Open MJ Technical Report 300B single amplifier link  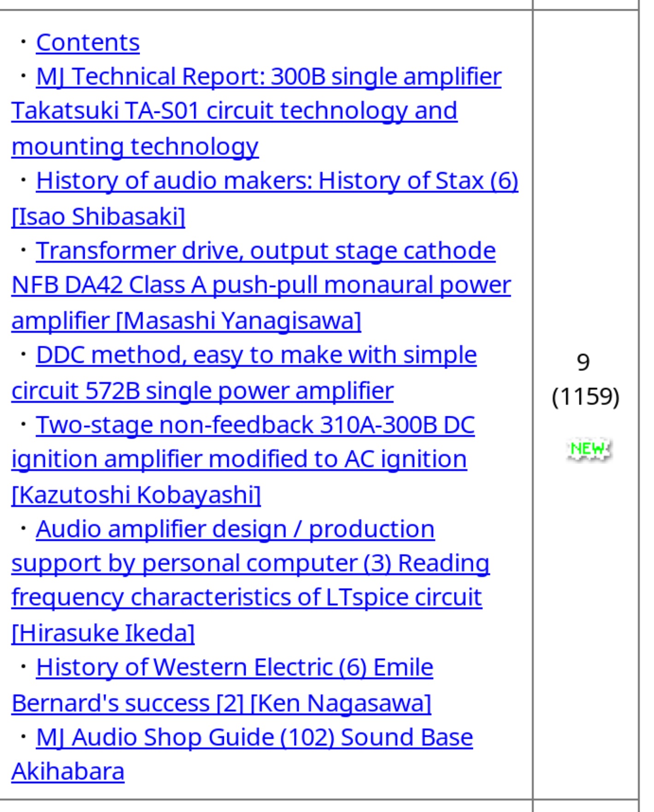tap(268, 76)
